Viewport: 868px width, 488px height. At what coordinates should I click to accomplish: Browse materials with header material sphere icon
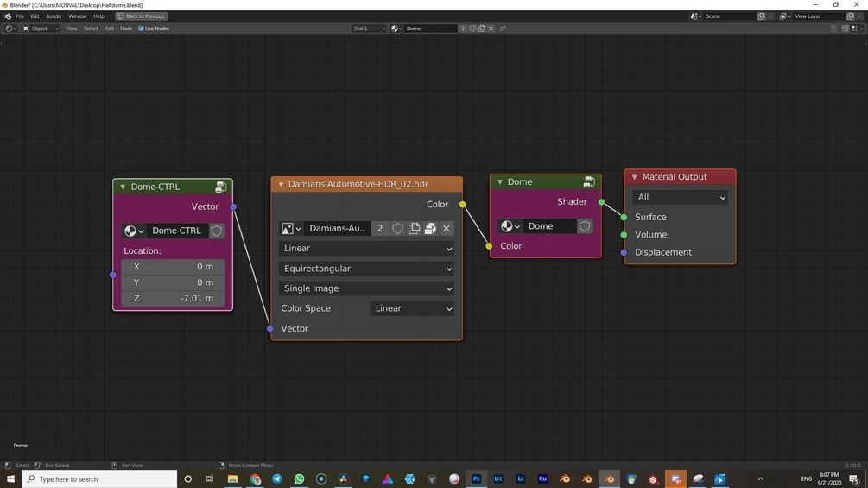pos(396,29)
